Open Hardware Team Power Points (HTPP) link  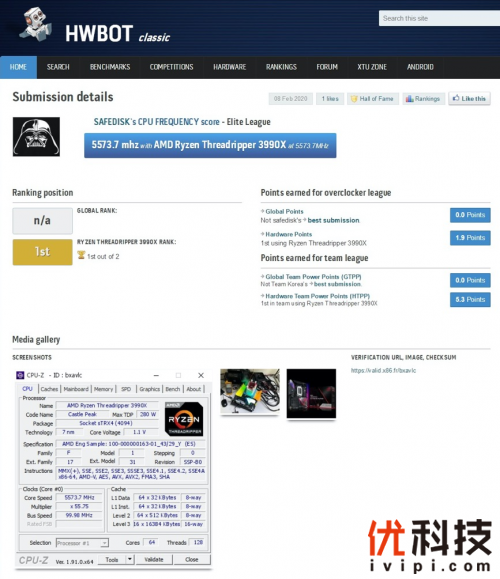coord(317,296)
